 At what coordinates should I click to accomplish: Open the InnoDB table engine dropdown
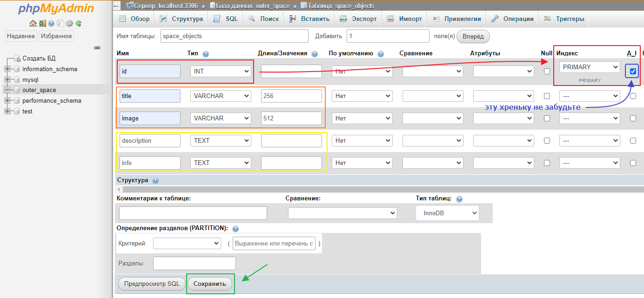447,213
